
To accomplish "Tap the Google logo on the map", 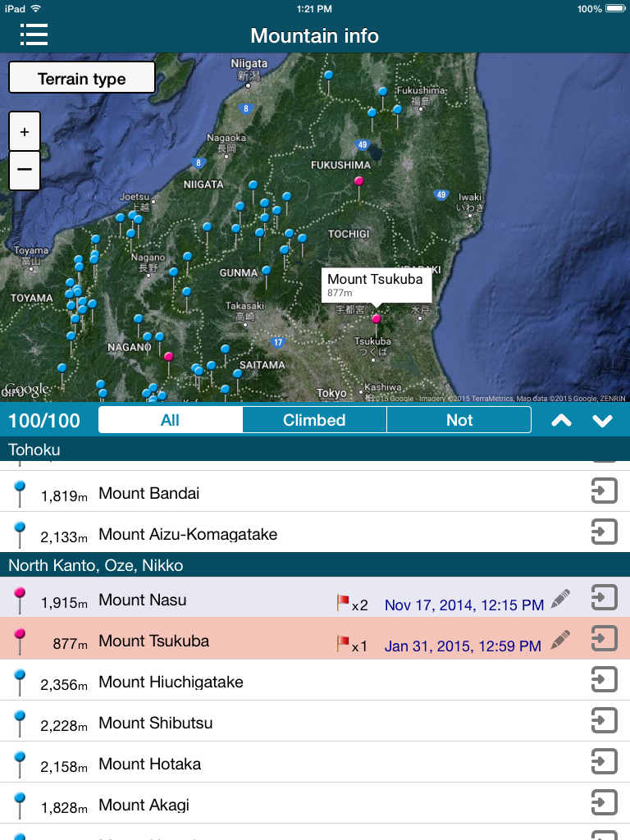I will coord(26,390).
